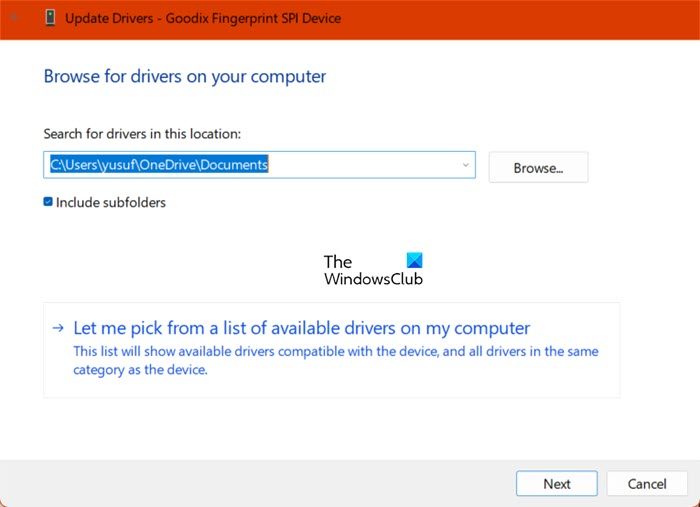Click Next to continue driver update

(x=557, y=483)
